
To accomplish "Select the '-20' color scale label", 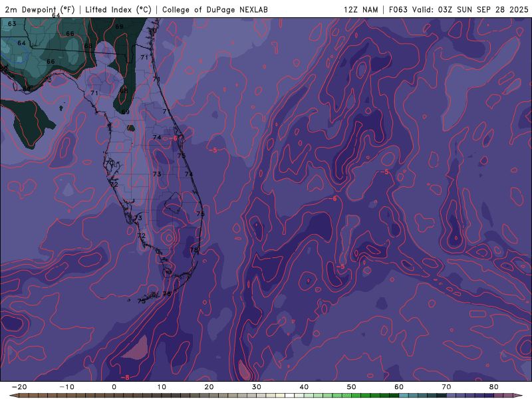I will coord(19,387).
